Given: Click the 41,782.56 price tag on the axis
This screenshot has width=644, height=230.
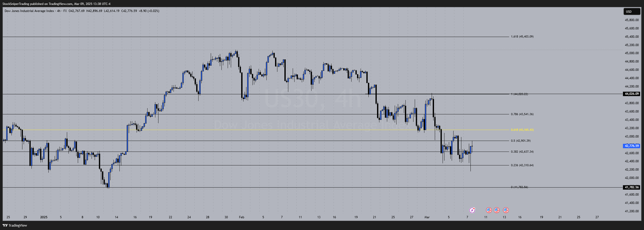Looking at the screenshot, I should point(632,187).
